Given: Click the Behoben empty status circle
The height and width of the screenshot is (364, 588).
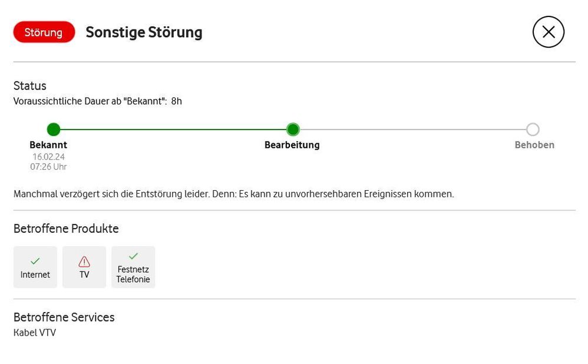Looking at the screenshot, I should (533, 130).
